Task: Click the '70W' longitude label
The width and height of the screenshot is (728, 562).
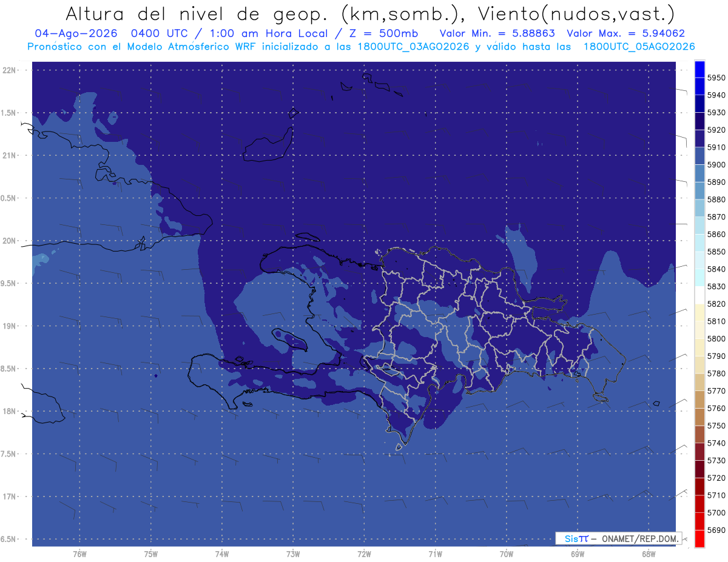Action: pyautogui.click(x=506, y=554)
